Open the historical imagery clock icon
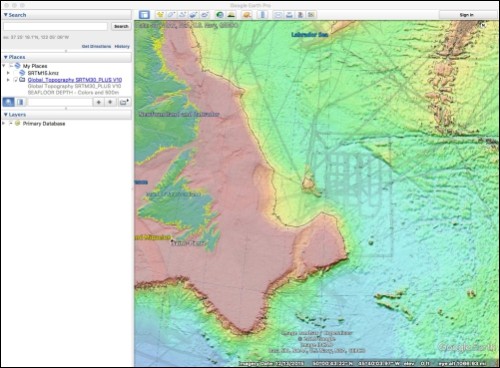The image size is (500, 368). [220, 15]
